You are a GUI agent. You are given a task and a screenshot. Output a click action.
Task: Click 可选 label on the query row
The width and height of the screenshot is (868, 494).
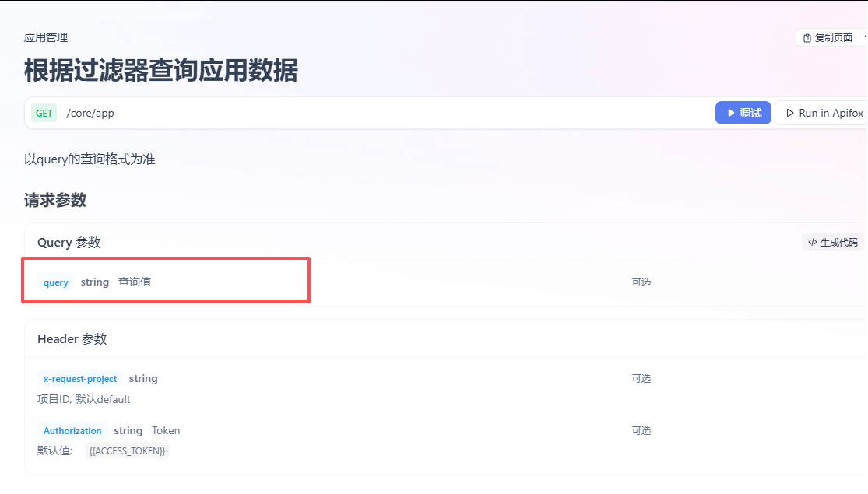click(x=641, y=282)
